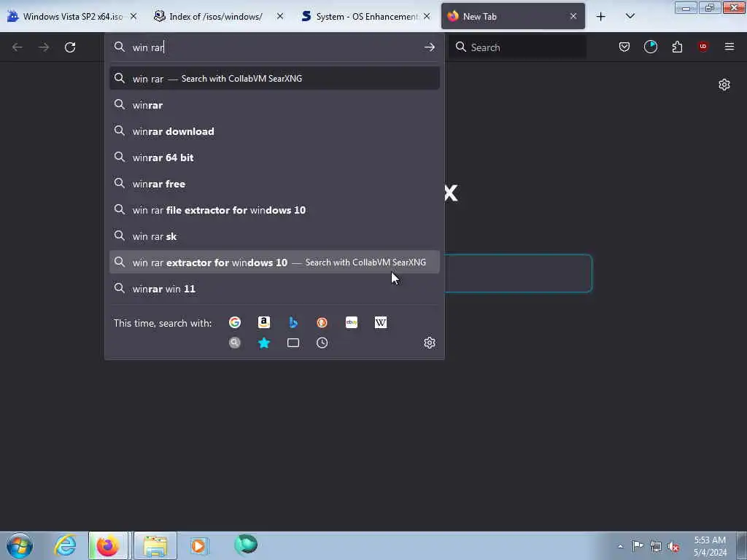Personalize New Tab gear icon
The width and height of the screenshot is (747, 560).
pyautogui.click(x=724, y=85)
